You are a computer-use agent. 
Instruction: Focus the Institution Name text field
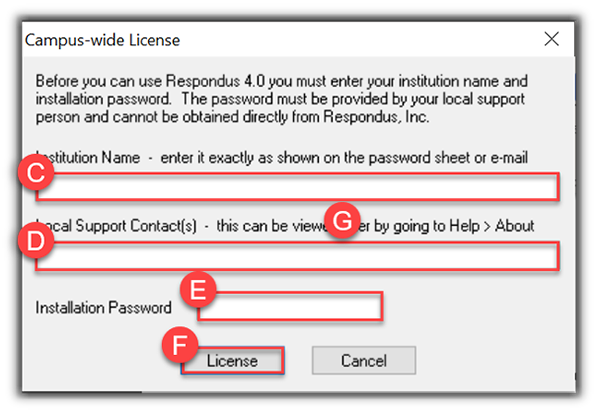point(300,188)
